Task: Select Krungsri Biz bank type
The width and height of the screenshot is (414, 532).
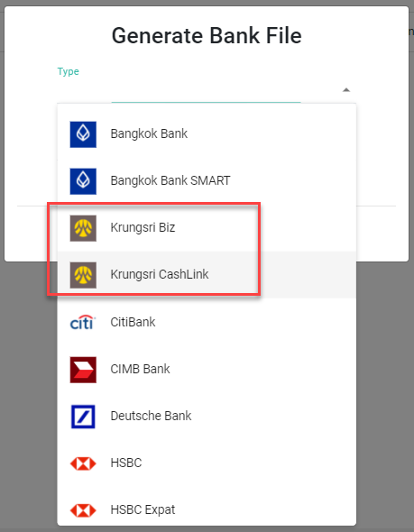Action: point(207,228)
